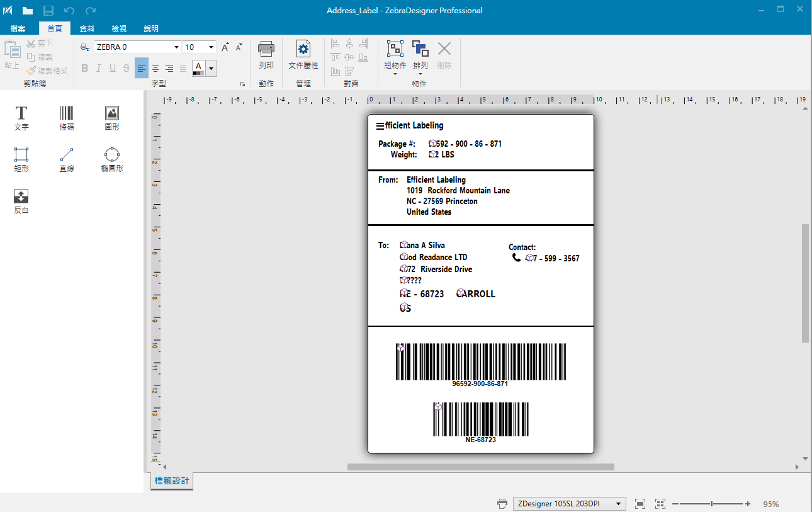
Task: Open the 檔案 file tab
Action: click(x=18, y=29)
